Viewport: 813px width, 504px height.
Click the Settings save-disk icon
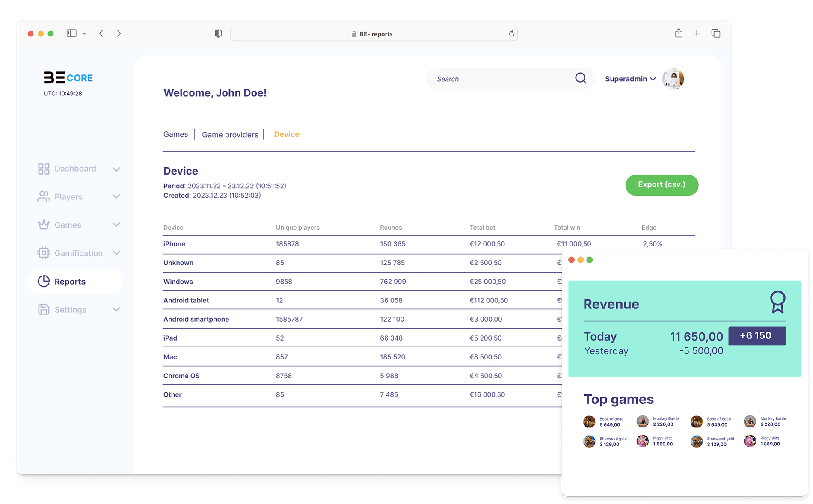tap(43, 309)
